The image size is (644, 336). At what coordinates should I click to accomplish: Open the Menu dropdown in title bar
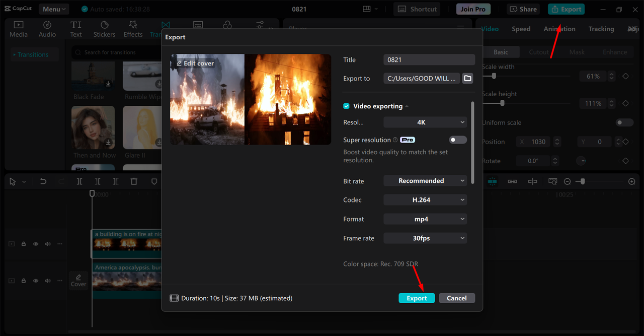(54, 9)
